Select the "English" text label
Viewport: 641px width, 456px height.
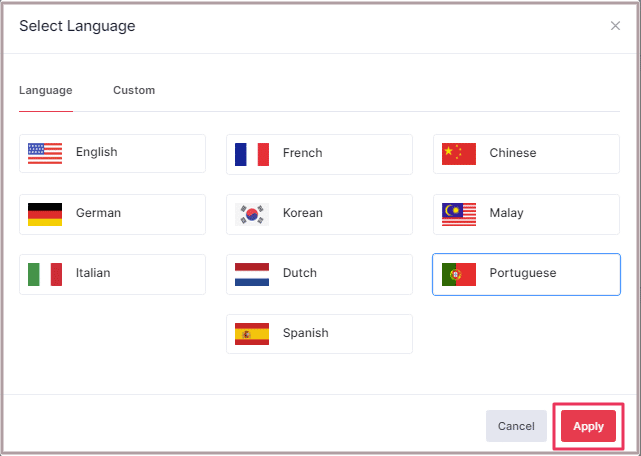pos(97,153)
